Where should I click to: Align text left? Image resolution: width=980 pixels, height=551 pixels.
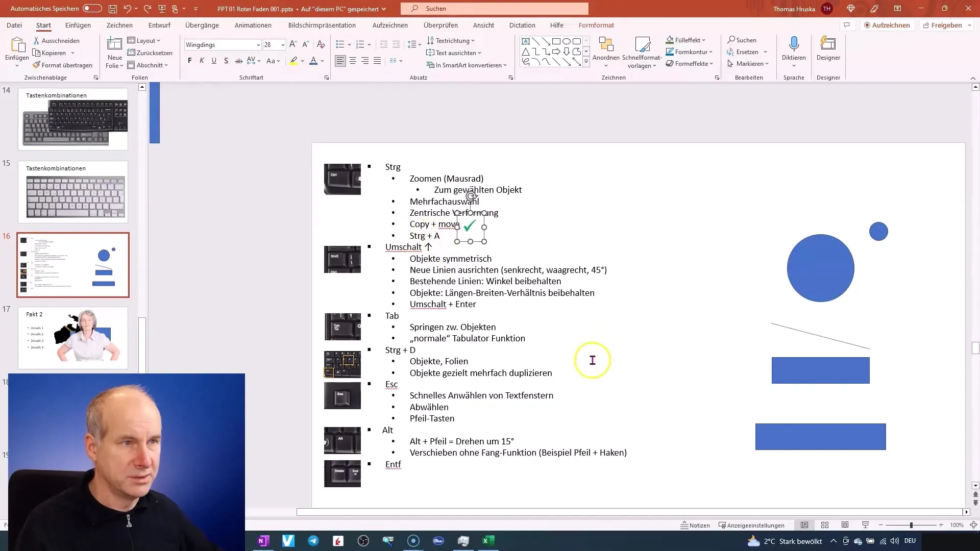click(x=340, y=61)
